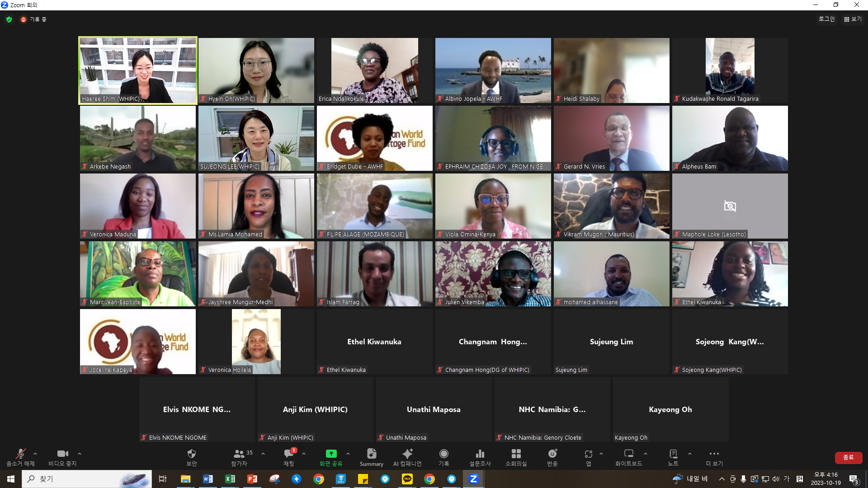The height and width of the screenshot is (488, 868).
Task: Open the Summary icon
Action: (371, 454)
